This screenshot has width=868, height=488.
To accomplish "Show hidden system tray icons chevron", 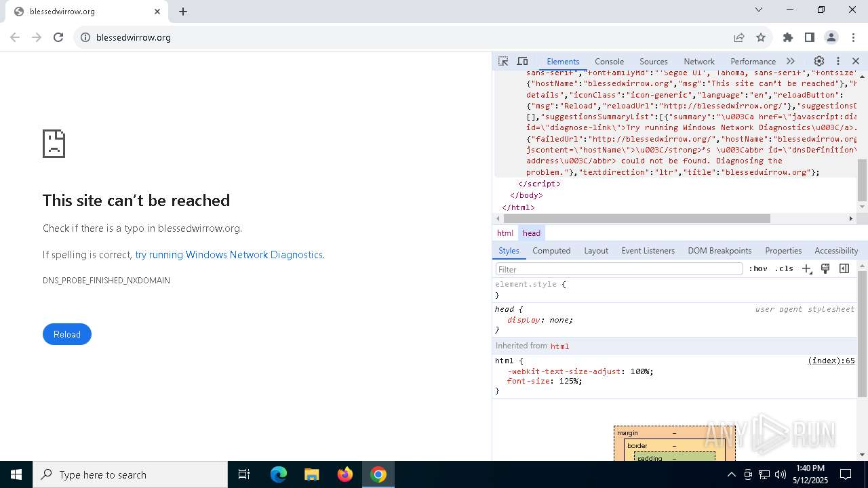I will [x=731, y=474].
